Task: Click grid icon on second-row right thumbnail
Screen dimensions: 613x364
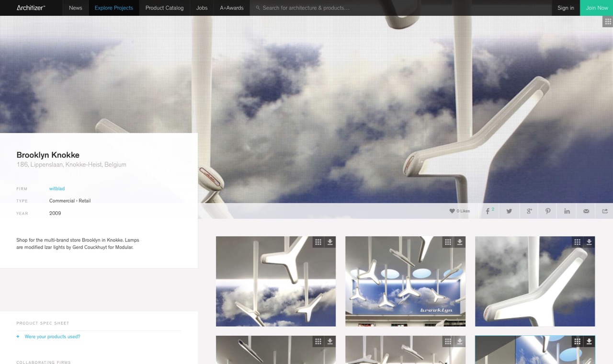Action: click(x=578, y=341)
